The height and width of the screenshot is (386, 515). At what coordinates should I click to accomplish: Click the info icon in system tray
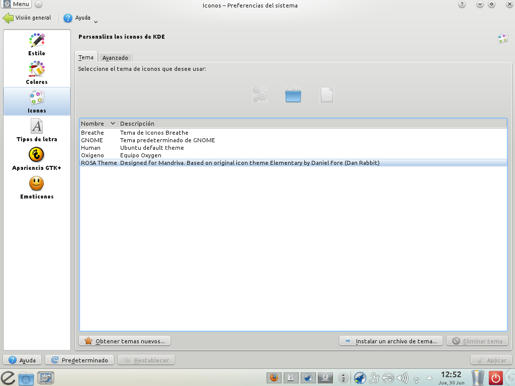coord(343,378)
